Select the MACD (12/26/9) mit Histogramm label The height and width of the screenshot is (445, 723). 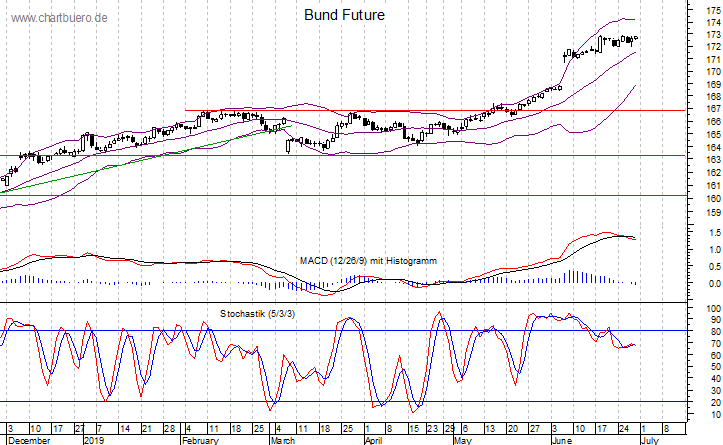[x=368, y=261]
